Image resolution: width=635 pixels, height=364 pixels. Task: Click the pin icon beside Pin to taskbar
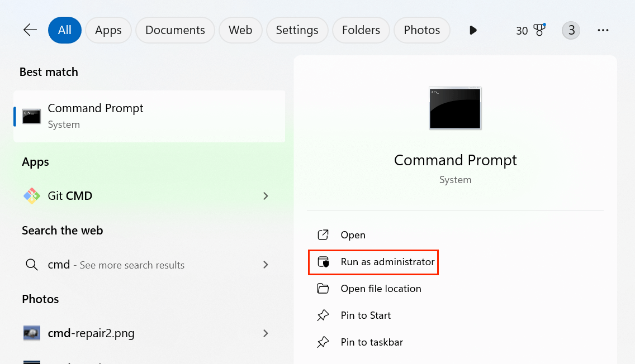point(323,342)
